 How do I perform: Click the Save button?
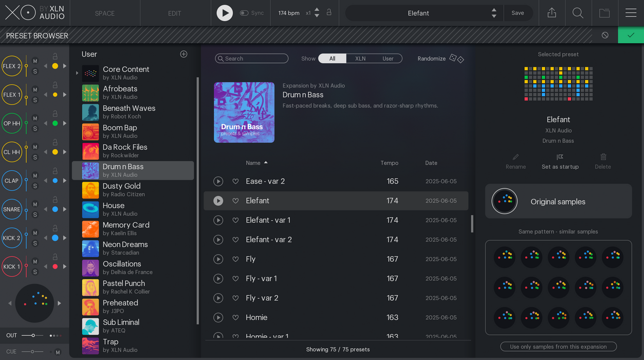pyautogui.click(x=518, y=13)
